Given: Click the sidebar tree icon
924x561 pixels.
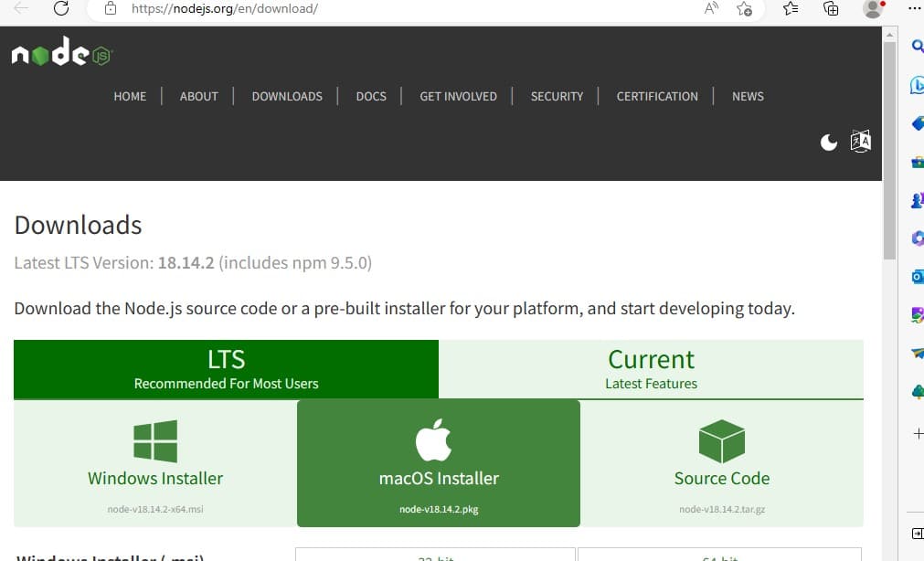Looking at the screenshot, I should click(x=918, y=391).
